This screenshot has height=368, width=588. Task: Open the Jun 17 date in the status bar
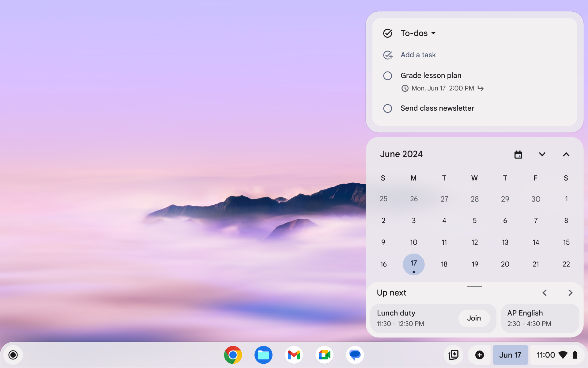[510, 355]
